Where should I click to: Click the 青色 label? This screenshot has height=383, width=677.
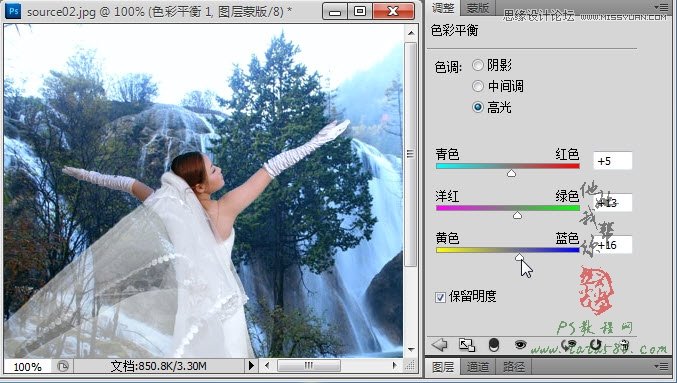click(447, 154)
